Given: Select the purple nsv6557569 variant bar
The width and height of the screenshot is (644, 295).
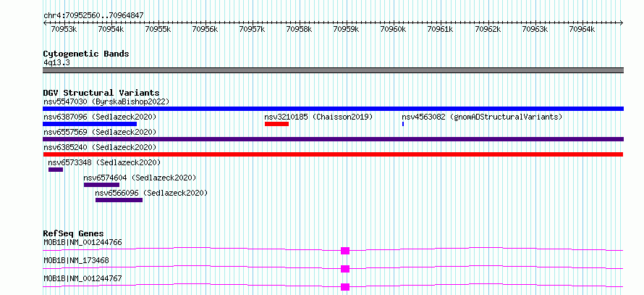Looking at the screenshot, I should pyautogui.click(x=333, y=139).
